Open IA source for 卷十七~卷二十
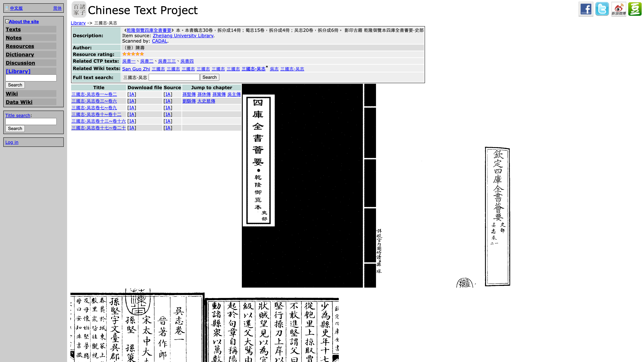644x362 pixels. [168, 128]
